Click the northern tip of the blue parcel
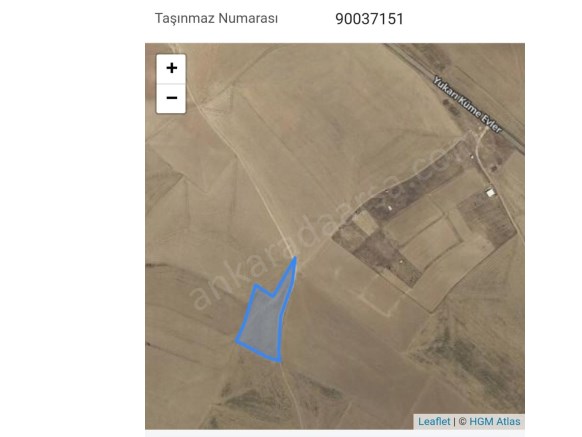The image size is (582, 437). [x=295, y=257]
